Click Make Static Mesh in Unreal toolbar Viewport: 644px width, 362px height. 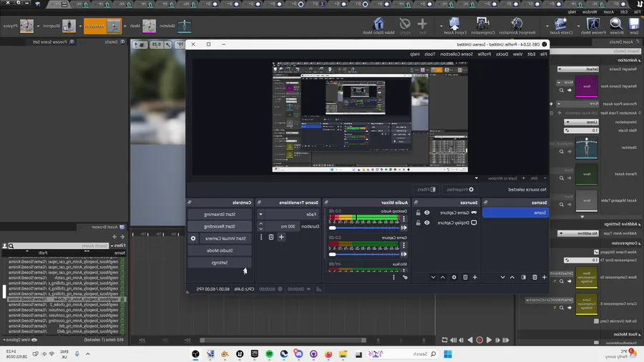coord(379,26)
